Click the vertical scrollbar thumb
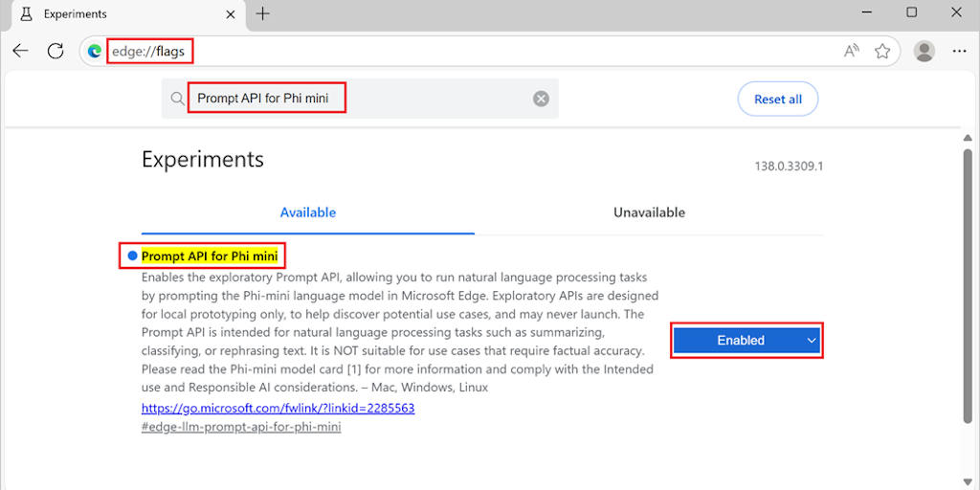This screenshot has height=490, width=980. 968,286
